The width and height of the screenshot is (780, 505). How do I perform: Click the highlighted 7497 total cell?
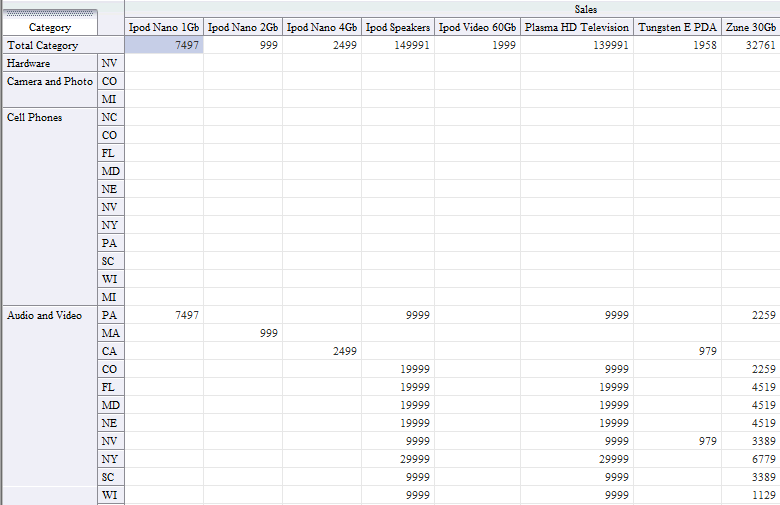[x=164, y=45]
